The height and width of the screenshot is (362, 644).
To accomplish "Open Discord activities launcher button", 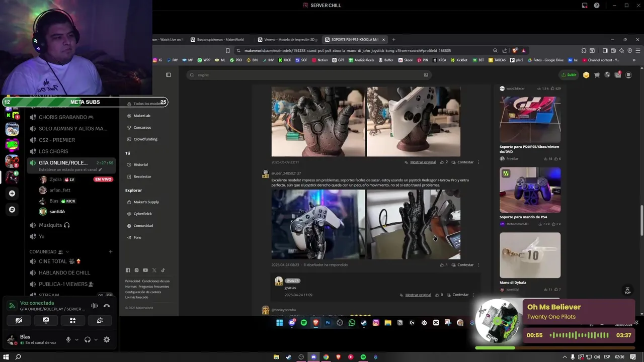I will 73,320.
